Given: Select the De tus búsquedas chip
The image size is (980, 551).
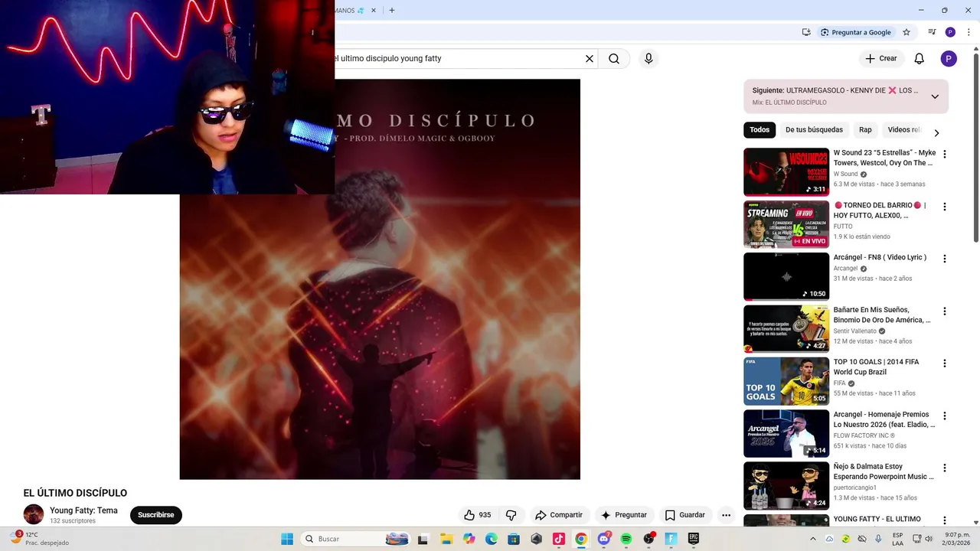Looking at the screenshot, I should 814,130.
